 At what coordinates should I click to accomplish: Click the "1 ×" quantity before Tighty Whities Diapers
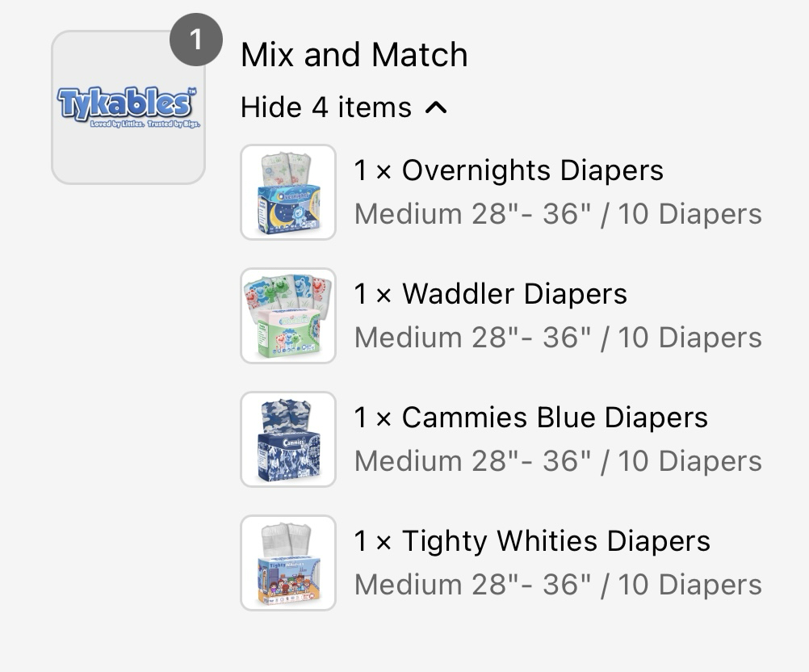372,541
